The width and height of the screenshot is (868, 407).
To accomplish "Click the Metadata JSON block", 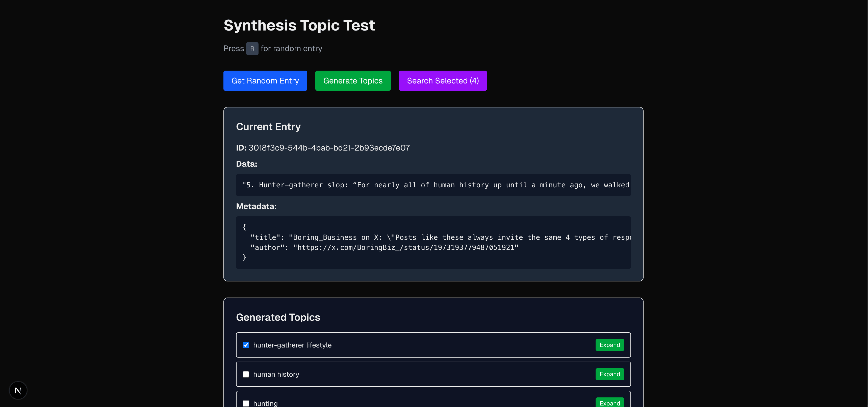I will (433, 242).
